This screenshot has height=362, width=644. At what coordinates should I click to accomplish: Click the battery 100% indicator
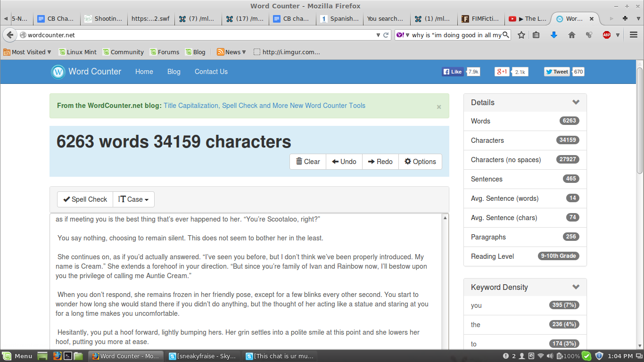pyautogui.click(x=568, y=356)
